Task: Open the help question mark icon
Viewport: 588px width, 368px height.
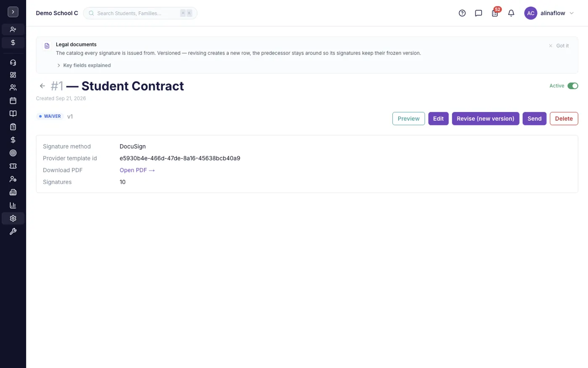Action: [462, 13]
